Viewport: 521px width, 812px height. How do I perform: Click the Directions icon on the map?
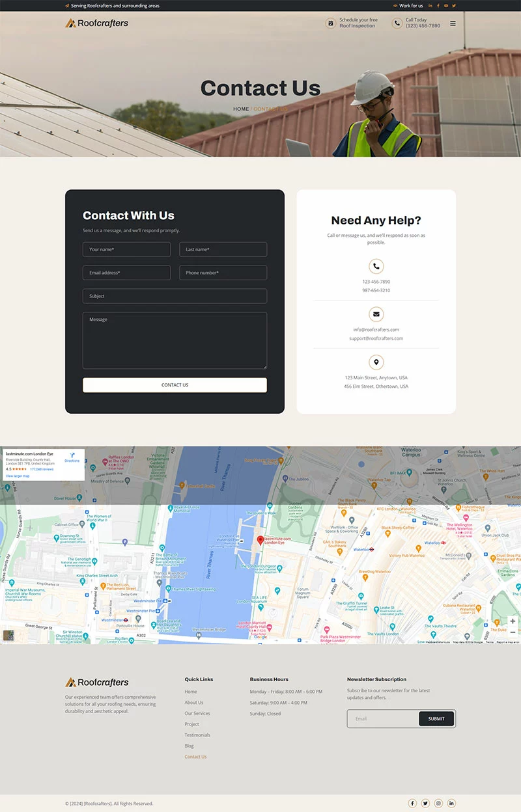[x=72, y=456]
